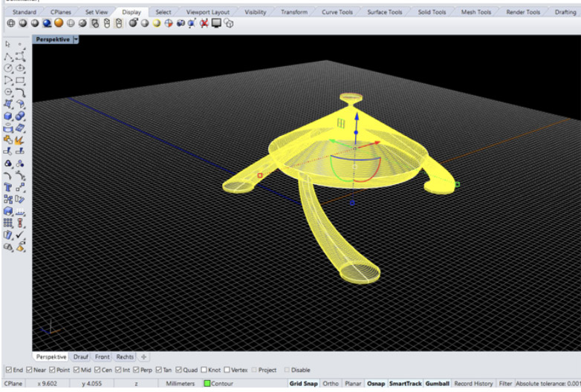Choose the Text tool in left toolbar
Image resolution: width=581 pixels, height=392 pixels.
8,187
